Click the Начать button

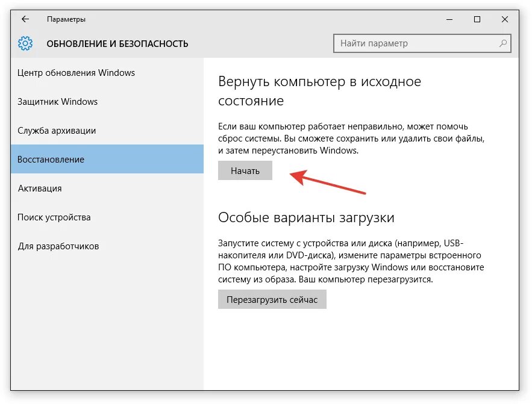[245, 170]
